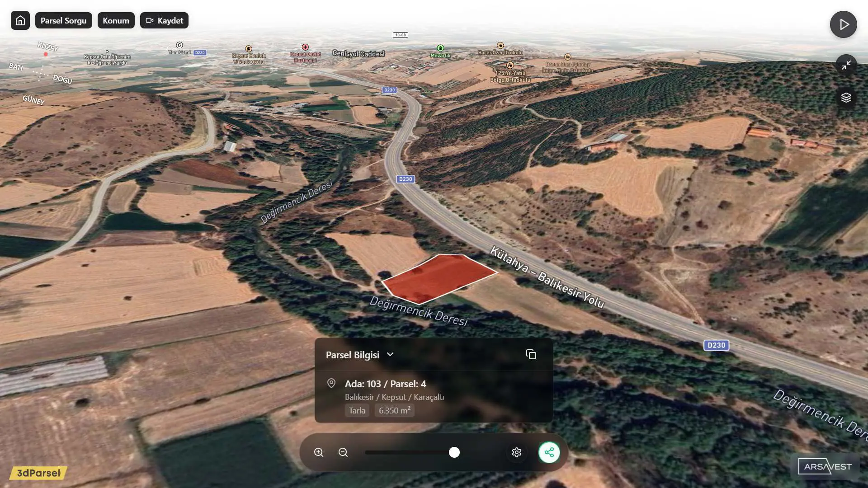The height and width of the screenshot is (488, 868).
Task: Click the Parsel Bilgisi panel title
Action: (353, 355)
